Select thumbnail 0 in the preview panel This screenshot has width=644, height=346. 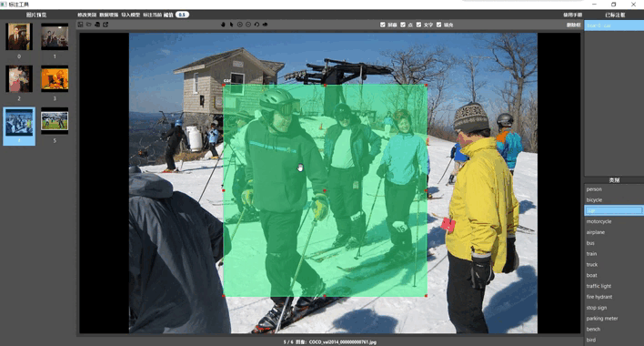(19, 36)
